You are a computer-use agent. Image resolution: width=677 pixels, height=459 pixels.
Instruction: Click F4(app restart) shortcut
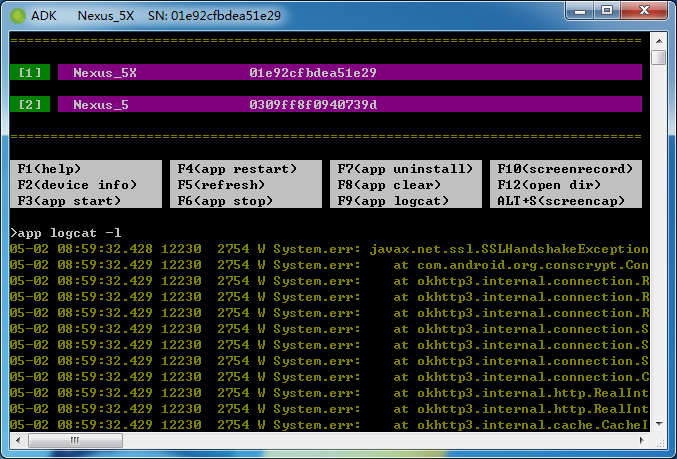click(x=237, y=168)
